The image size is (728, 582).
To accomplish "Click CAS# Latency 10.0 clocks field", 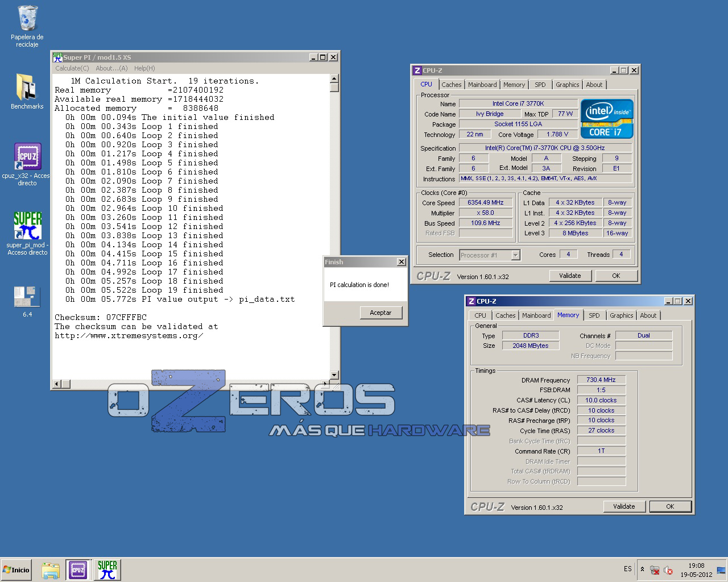I will click(x=601, y=400).
